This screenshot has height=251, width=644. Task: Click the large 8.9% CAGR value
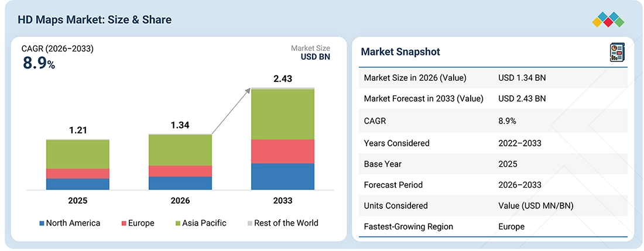pos(39,63)
